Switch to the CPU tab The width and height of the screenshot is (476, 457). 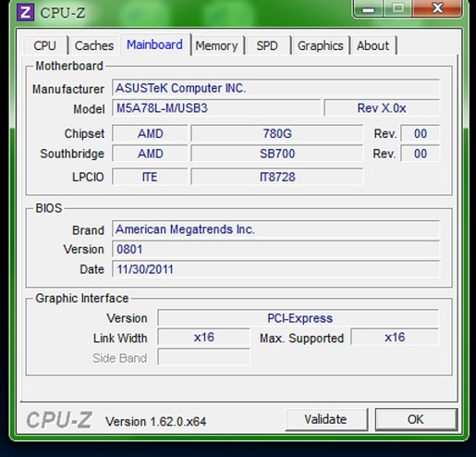tap(45, 45)
